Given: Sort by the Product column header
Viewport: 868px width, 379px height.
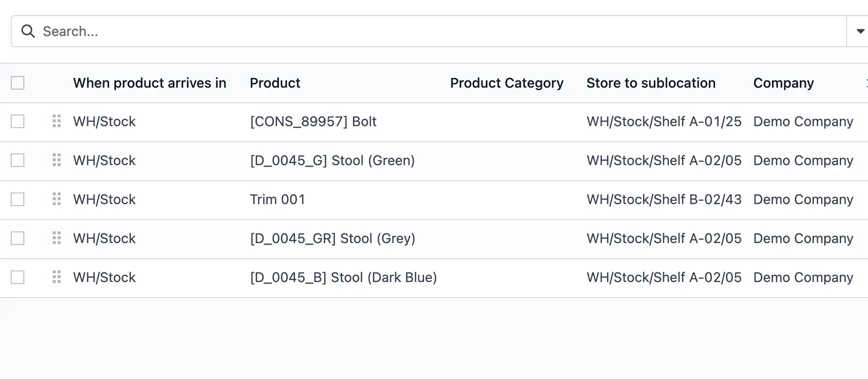Looking at the screenshot, I should pos(275,83).
